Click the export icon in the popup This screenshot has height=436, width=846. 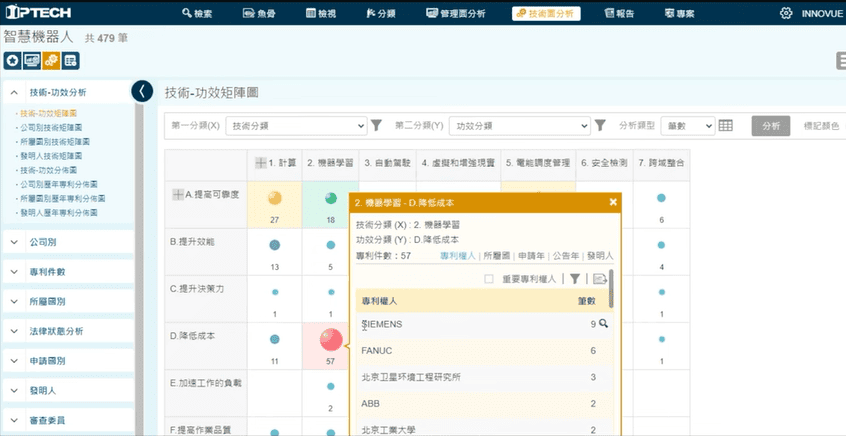[600, 280]
